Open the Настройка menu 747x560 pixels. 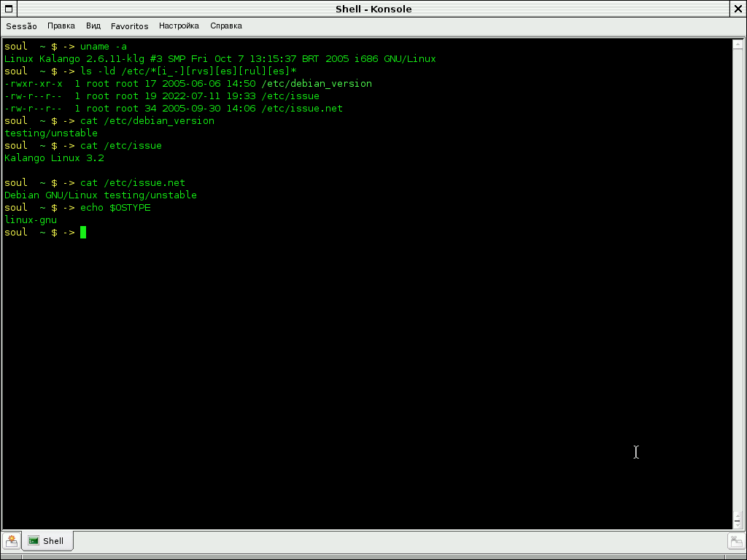click(179, 26)
